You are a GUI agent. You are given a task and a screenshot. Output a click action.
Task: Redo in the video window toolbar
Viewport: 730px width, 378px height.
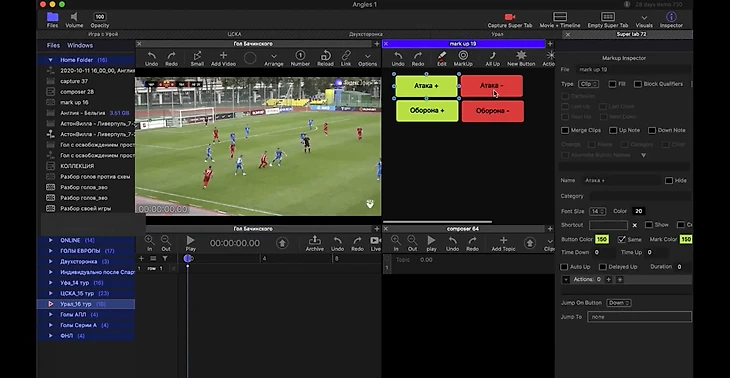(171, 59)
